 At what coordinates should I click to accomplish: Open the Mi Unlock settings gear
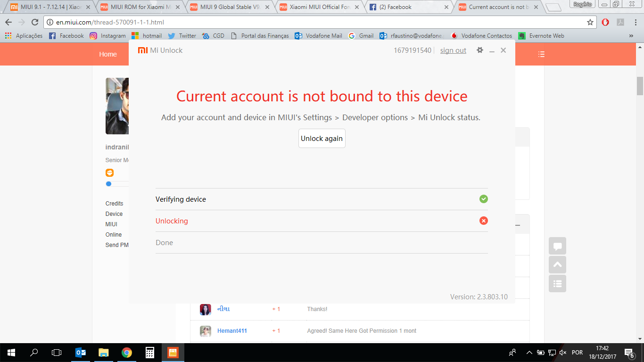coord(480,50)
